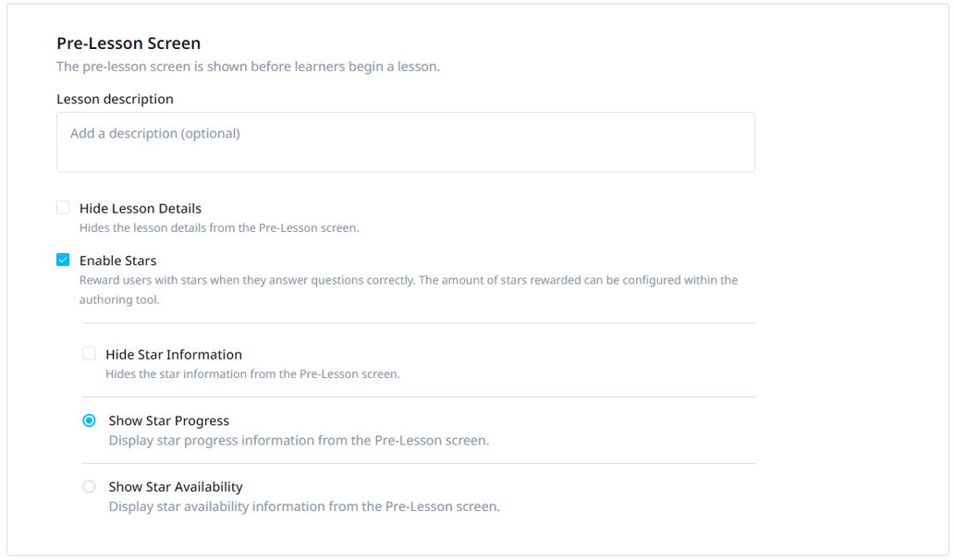The image size is (954, 560).
Task: Click the pre-lesson screen subtitle under the heading
Action: tap(248, 67)
